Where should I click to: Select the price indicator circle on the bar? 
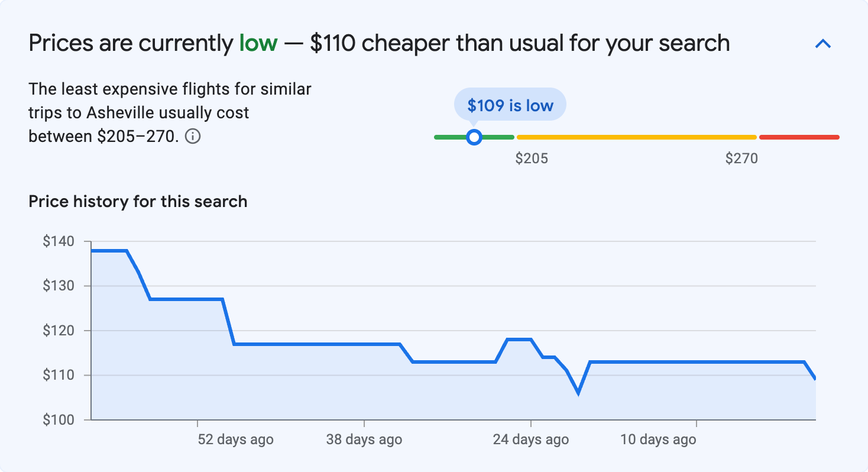(x=474, y=137)
